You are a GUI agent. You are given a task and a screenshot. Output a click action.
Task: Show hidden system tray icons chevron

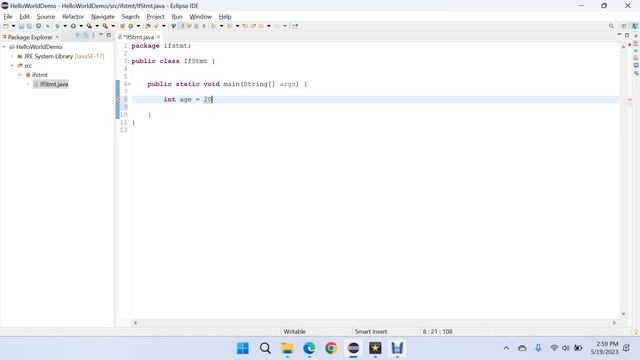[506, 348]
